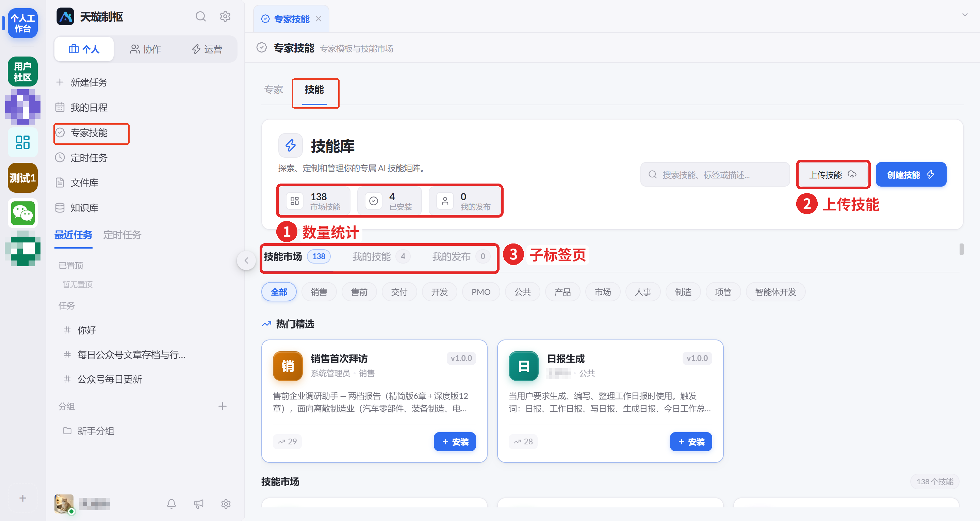Open the 用户社区 sidebar icon

23,72
